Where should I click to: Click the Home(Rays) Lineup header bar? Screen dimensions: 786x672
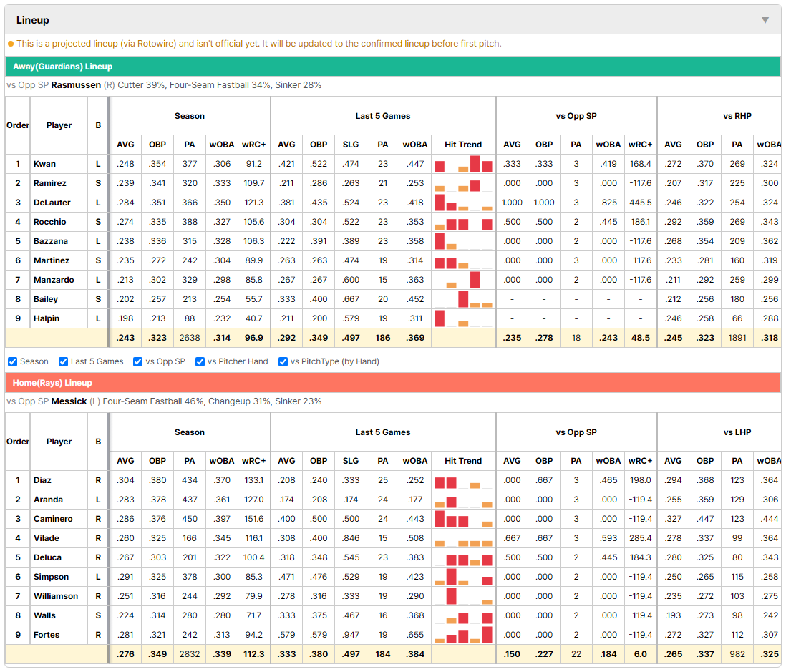(x=393, y=382)
